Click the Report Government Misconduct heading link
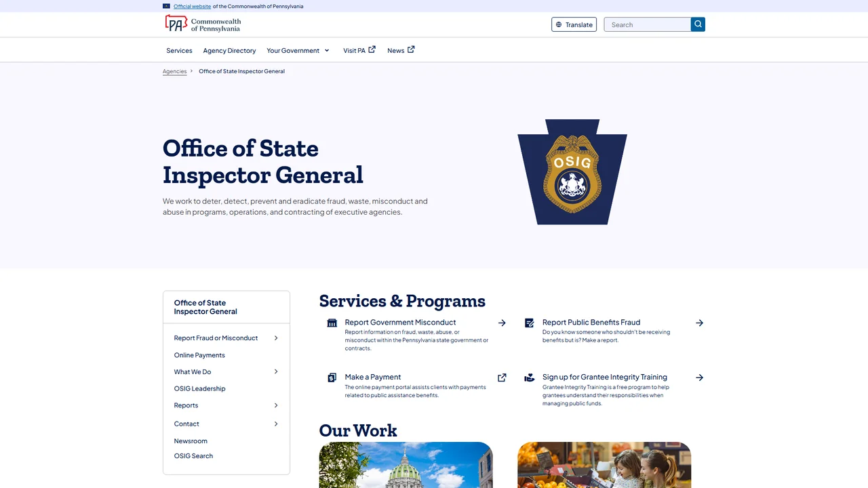This screenshot has height=488, width=868. coord(400,323)
